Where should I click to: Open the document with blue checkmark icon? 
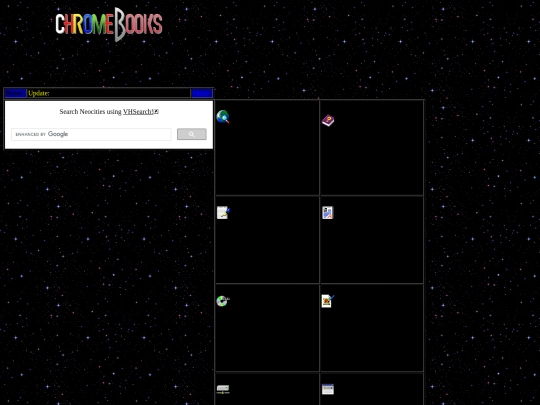tap(328, 301)
